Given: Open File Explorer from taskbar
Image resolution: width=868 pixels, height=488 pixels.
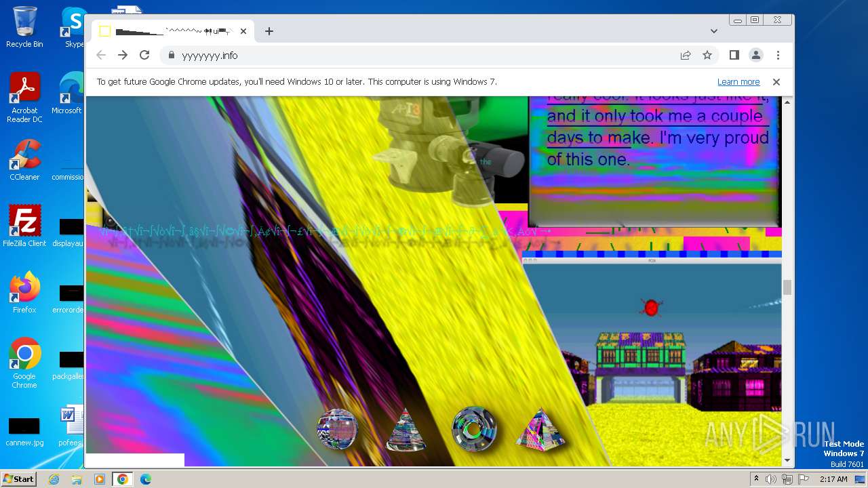Looking at the screenshot, I should pyautogui.click(x=77, y=479).
